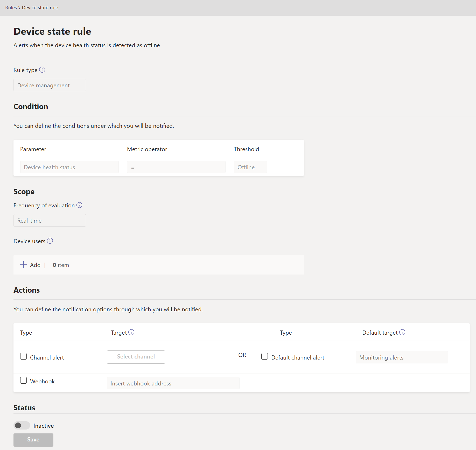
Task: Click the Parameter column header
Action: (x=33, y=149)
